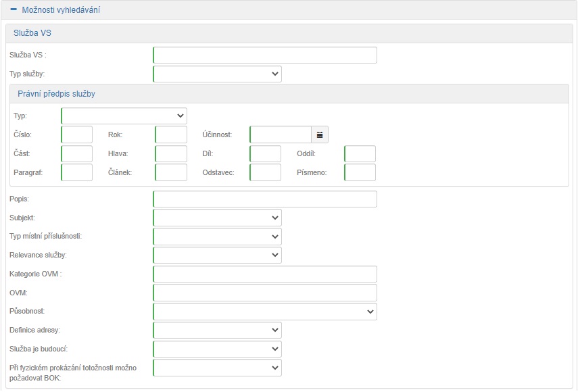
Task: Expand the Typ místní příslušnosti dropdown
Action: 217,237
